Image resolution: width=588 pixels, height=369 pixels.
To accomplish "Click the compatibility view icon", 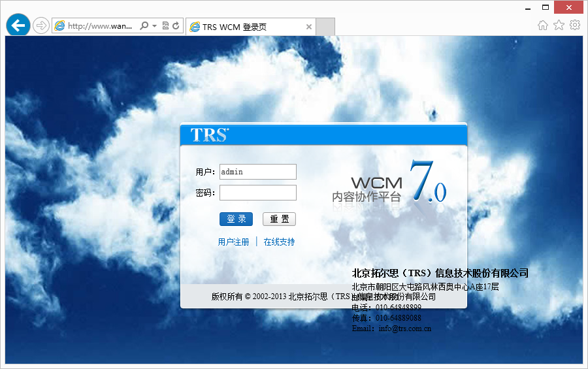I will click(165, 26).
